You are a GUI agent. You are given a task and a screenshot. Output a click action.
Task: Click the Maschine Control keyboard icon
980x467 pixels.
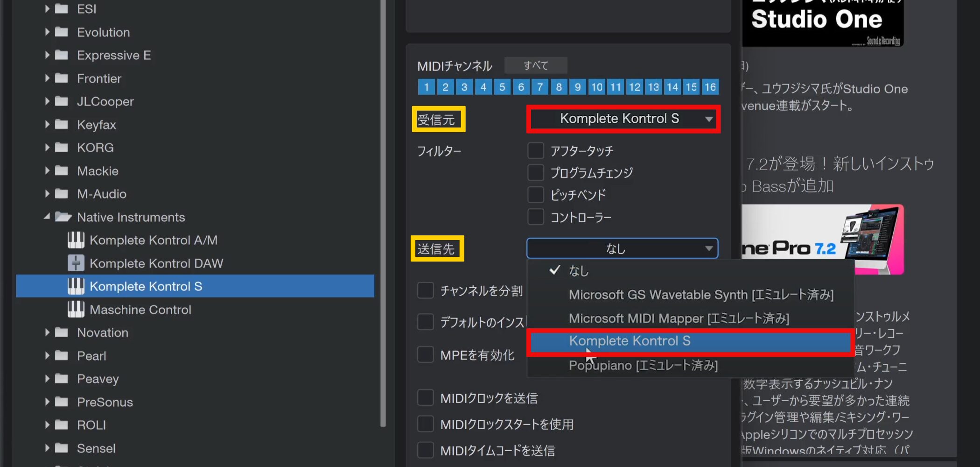(x=76, y=309)
